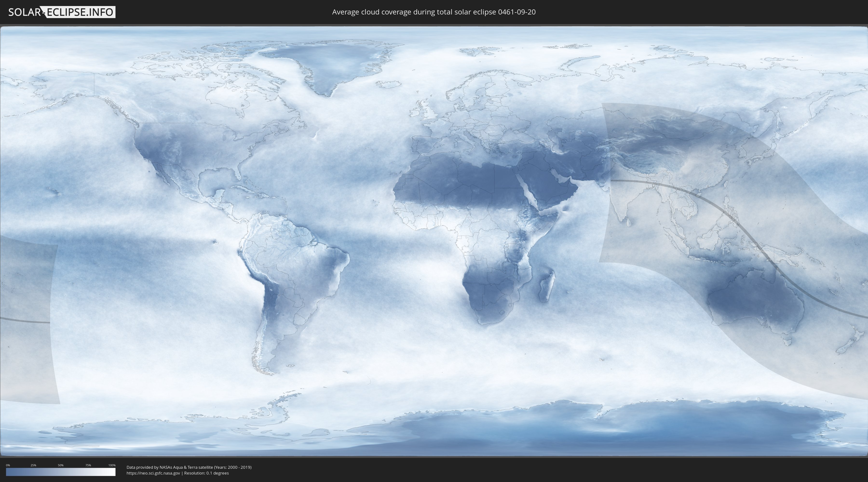868x482 pixels.
Task: Open the neo.sci.gsfc.nasa.gov link
Action: click(153, 473)
